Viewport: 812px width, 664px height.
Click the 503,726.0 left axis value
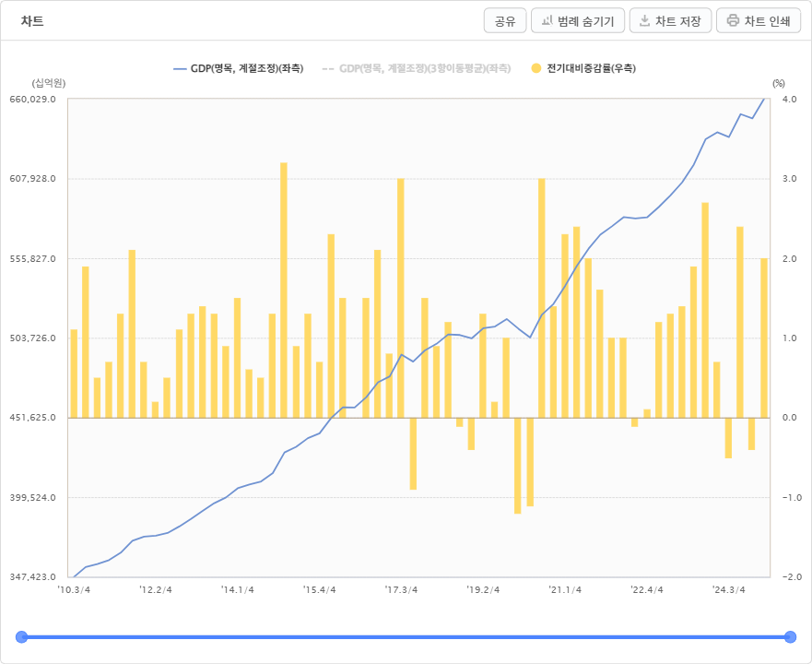32,338
